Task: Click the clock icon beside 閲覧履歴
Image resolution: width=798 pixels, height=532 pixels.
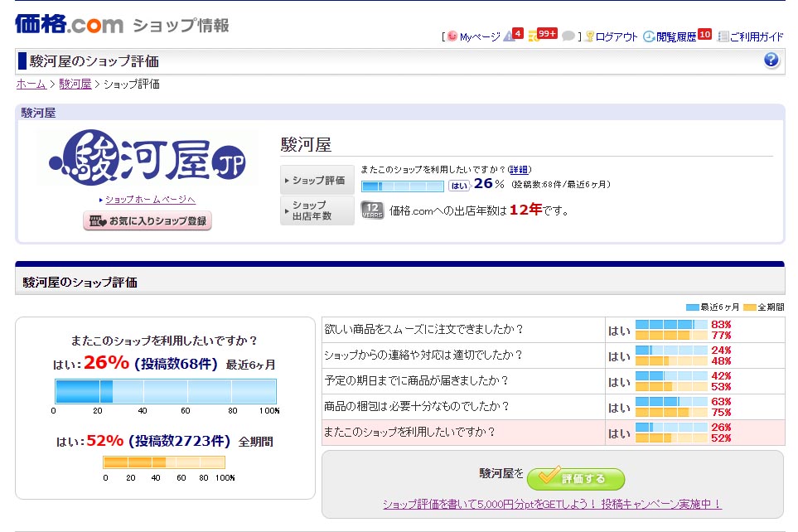Action: click(x=649, y=36)
